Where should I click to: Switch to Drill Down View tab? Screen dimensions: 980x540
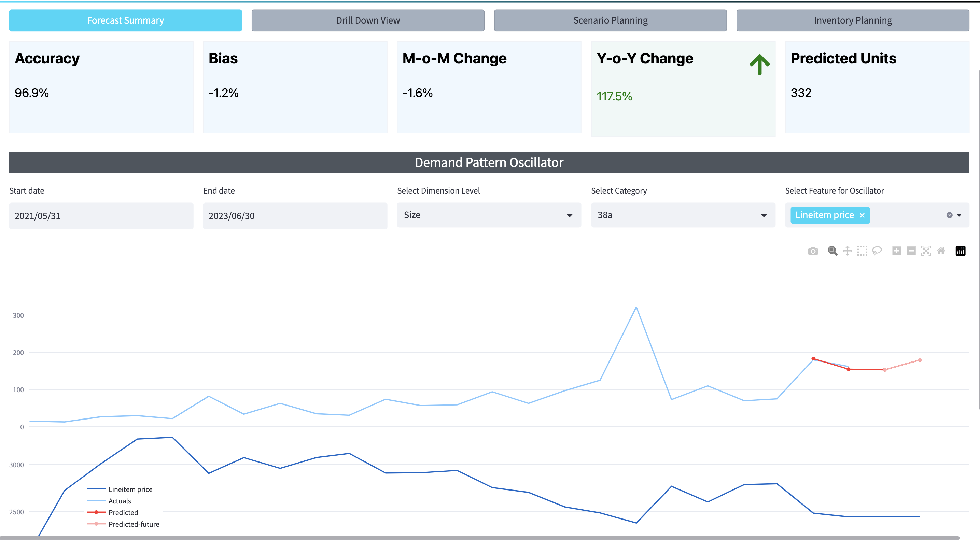368,20
